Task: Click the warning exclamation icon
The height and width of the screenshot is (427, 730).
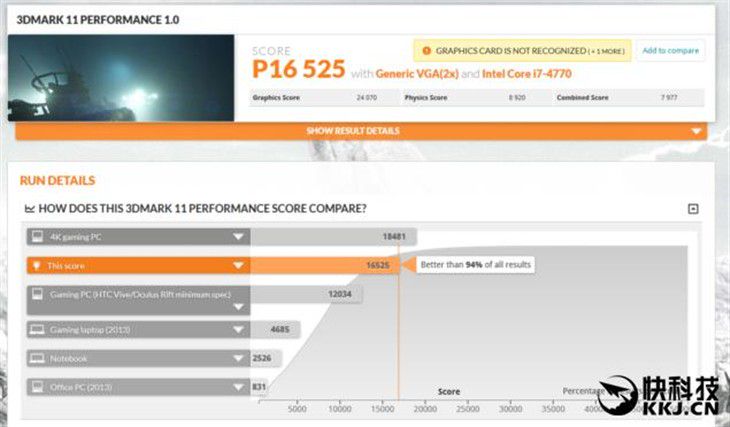Action: pyautogui.click(x=426, y=51)
